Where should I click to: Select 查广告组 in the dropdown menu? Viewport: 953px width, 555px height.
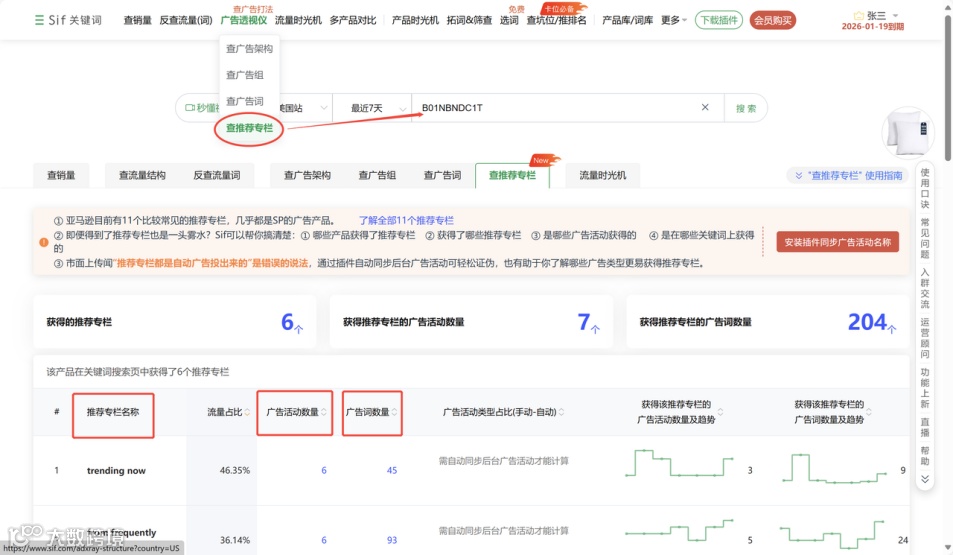click(x=244, y=75)
